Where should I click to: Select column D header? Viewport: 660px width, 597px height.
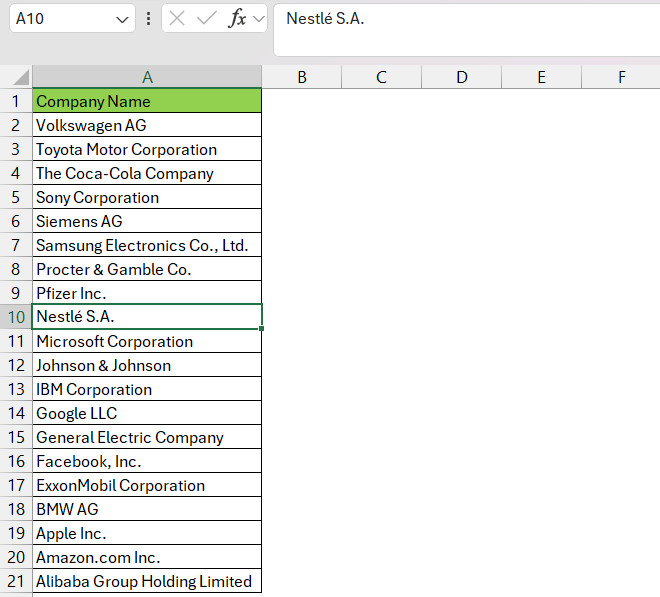pos(462,77)
